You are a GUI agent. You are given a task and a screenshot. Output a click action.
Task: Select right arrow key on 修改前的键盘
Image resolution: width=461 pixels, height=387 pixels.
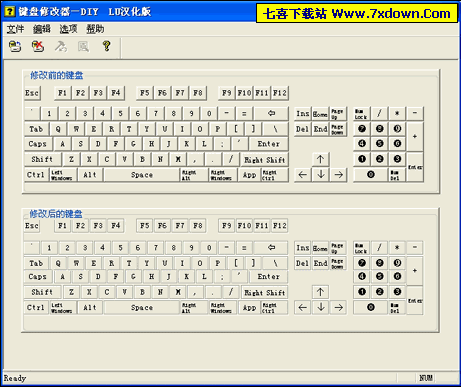339,175
